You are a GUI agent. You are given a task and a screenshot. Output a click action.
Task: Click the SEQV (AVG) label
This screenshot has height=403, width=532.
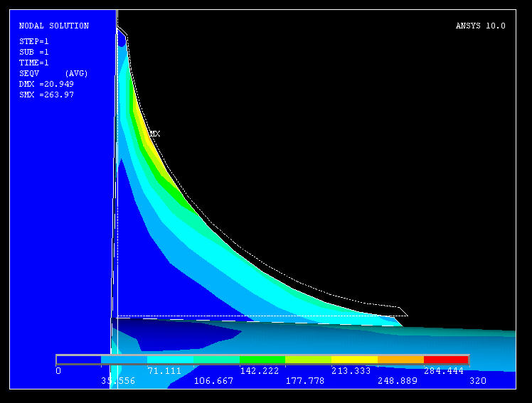point(53,73)
